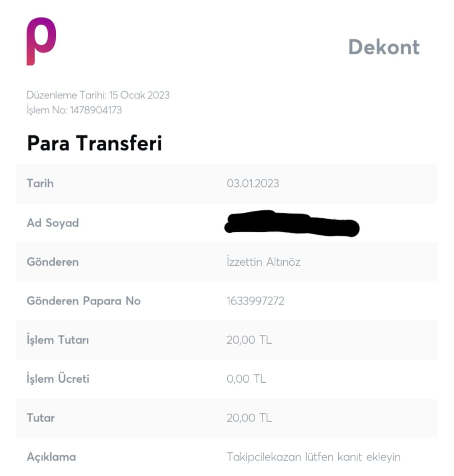Click the Para Transferi title
Screen dimensions: 454x476
point(94,143)
